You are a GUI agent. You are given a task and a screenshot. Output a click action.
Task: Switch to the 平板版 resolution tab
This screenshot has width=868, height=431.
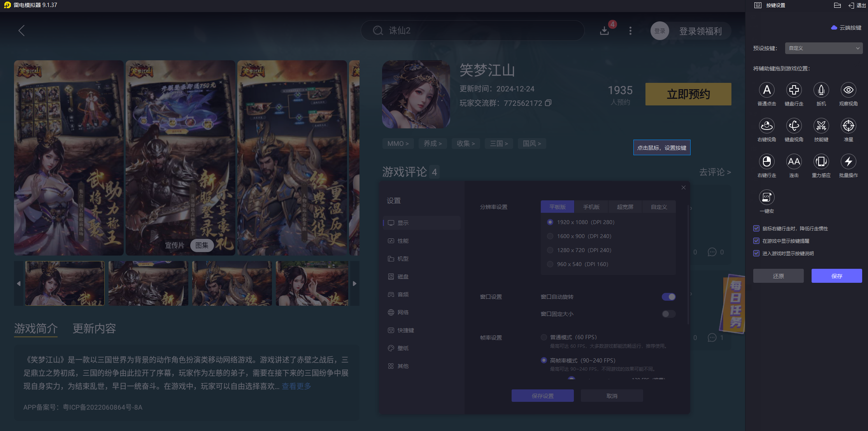pyautogui.click(x=558, y=207)
